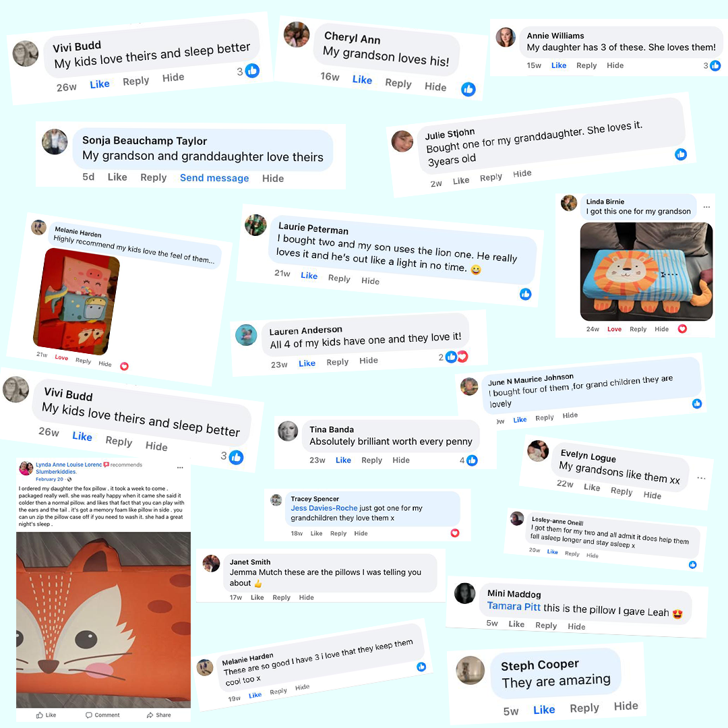This screenshot has width=728, height=728.
Task: Click the thumbs-up reaction on Tina Banda's comment
Action: click(x=472, y=460)
